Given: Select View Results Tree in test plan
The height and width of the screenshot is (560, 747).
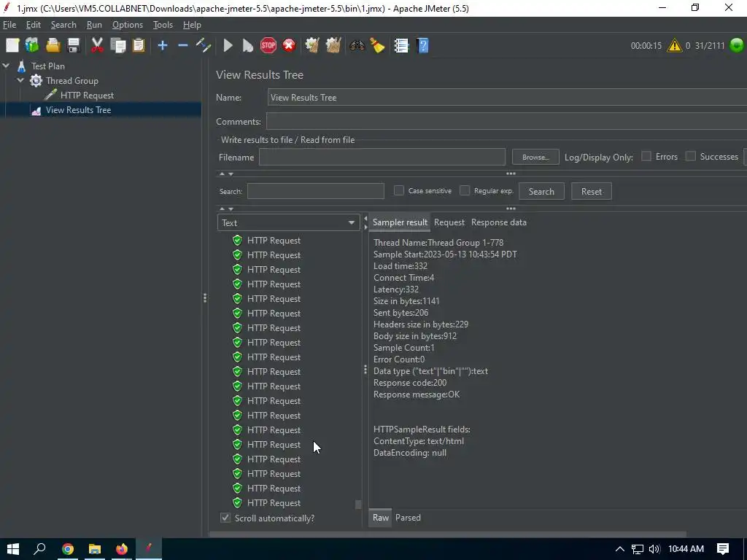Looking at the screenshot, I should [x=79, y=110].
